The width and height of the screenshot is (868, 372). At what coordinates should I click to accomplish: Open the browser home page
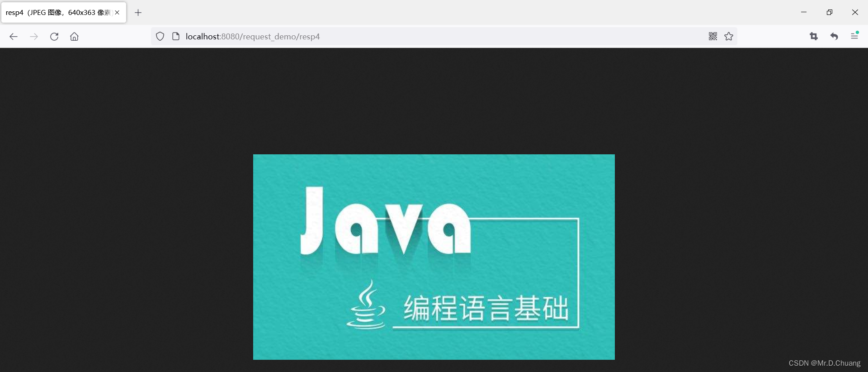click(x=75, y=37)
